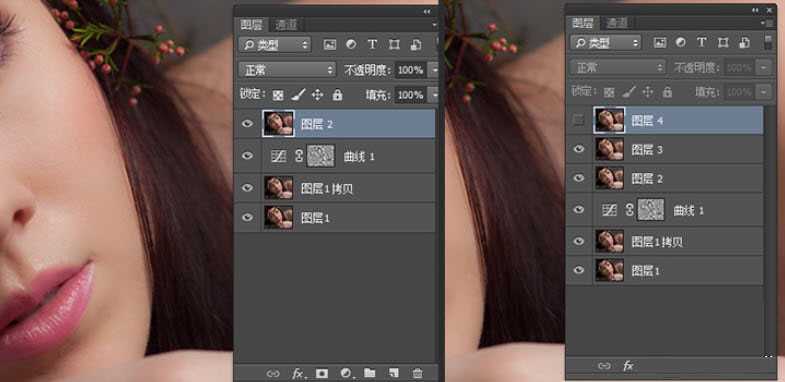Lock all padlock icon in left panel
The image size is (785, 382).
click(x=337, y=95)
